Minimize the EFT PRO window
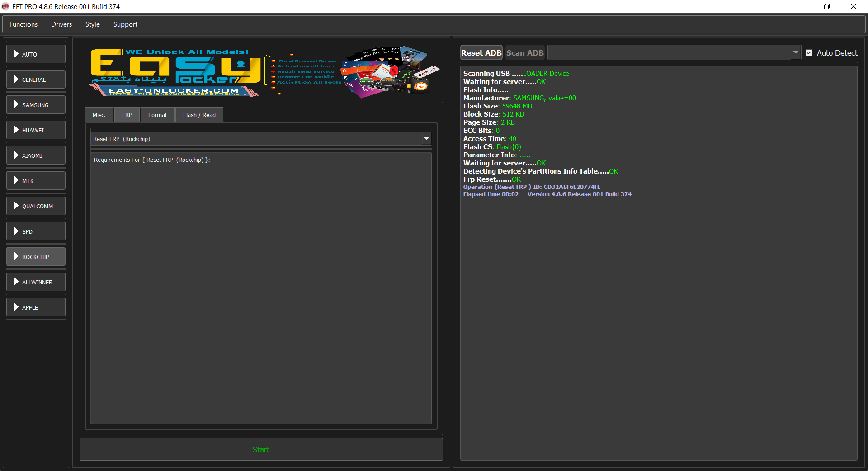The width and height of the screenshot is (868, 471). (x=801, y=6)
